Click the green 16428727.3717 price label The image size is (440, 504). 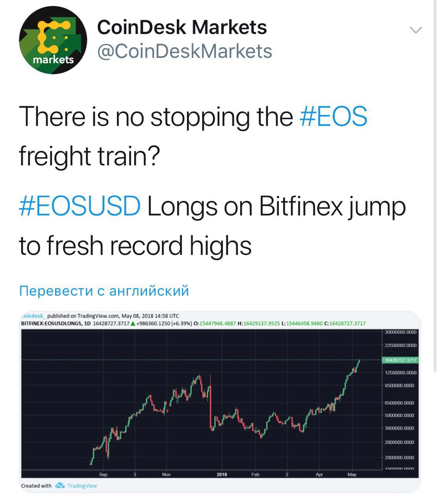click(400, 360)
